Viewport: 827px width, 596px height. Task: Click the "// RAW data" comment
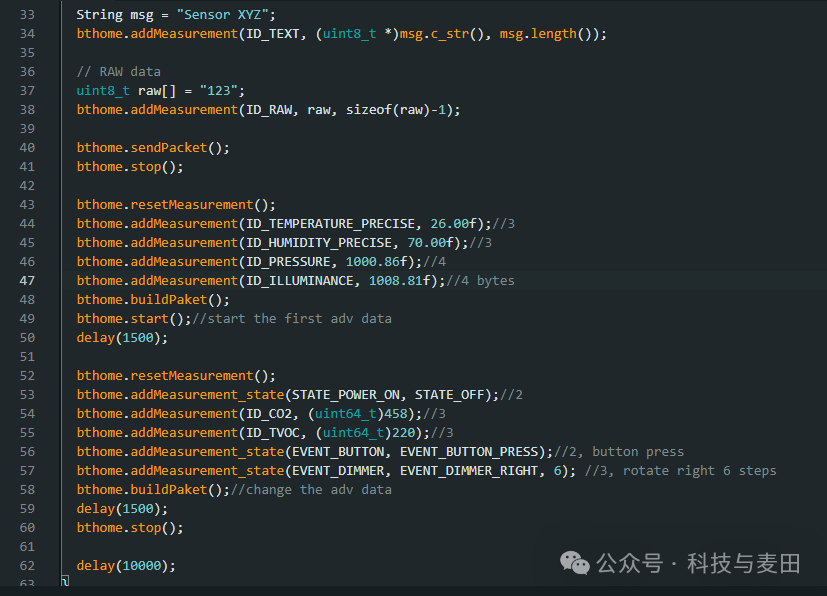click(118, 72)
